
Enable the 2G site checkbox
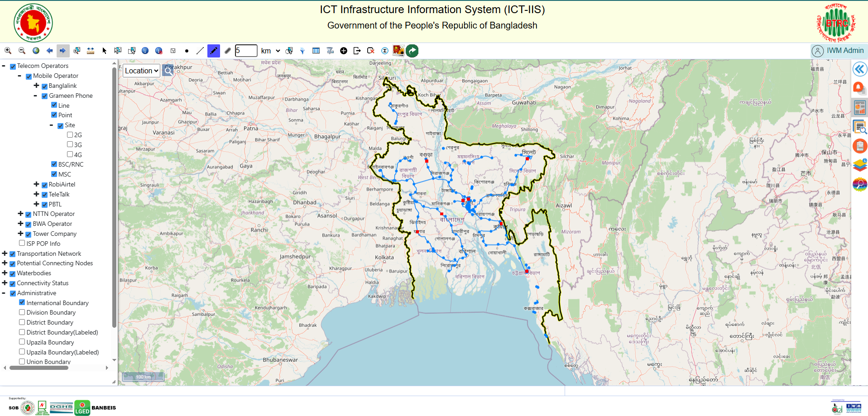pyautogui.click(x=70, y=135)
